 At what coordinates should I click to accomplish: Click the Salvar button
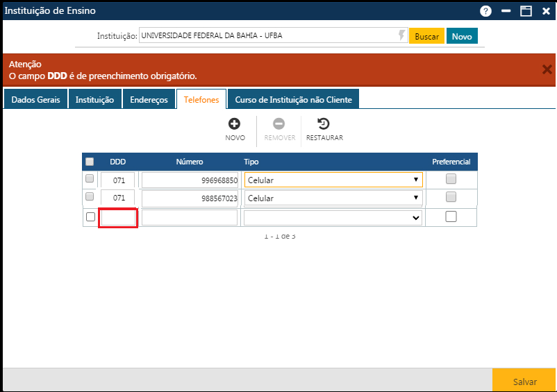tap(524, 382)
